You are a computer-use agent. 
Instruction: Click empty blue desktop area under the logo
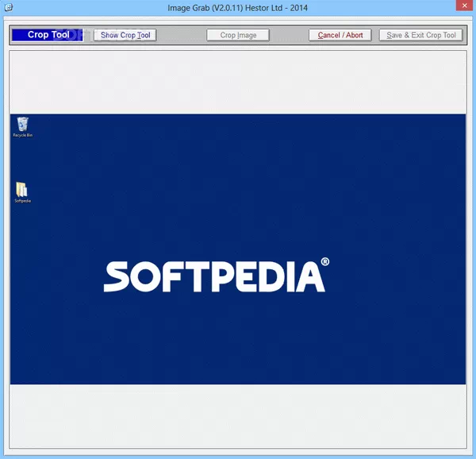pyautogui.click(x=238, y=341)
